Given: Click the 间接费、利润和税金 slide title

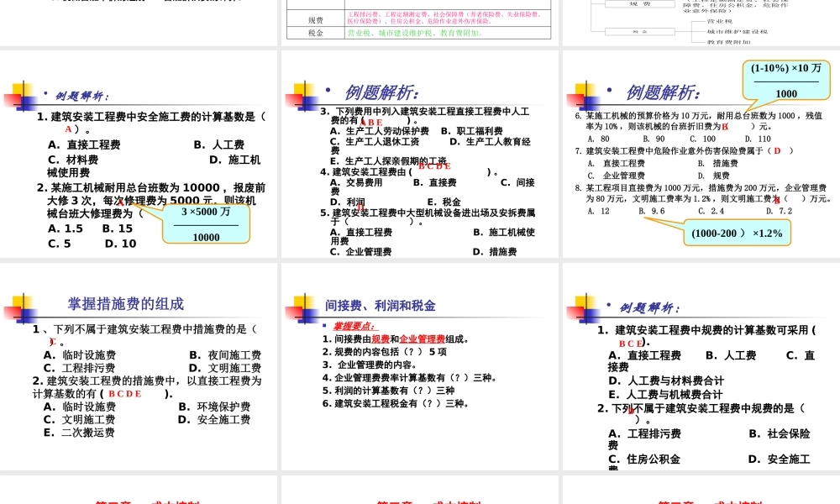Looking at the screenshot, I should tap(381, 306).
